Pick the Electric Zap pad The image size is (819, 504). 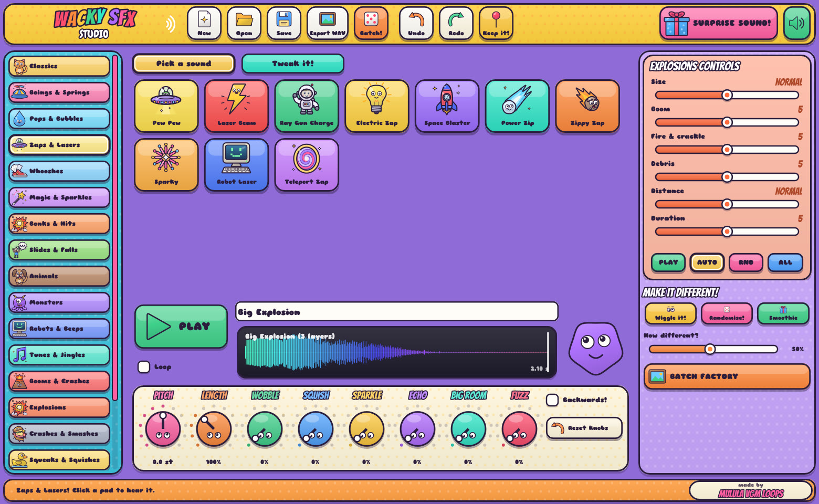pyautogui.click(x=377, y=106)
